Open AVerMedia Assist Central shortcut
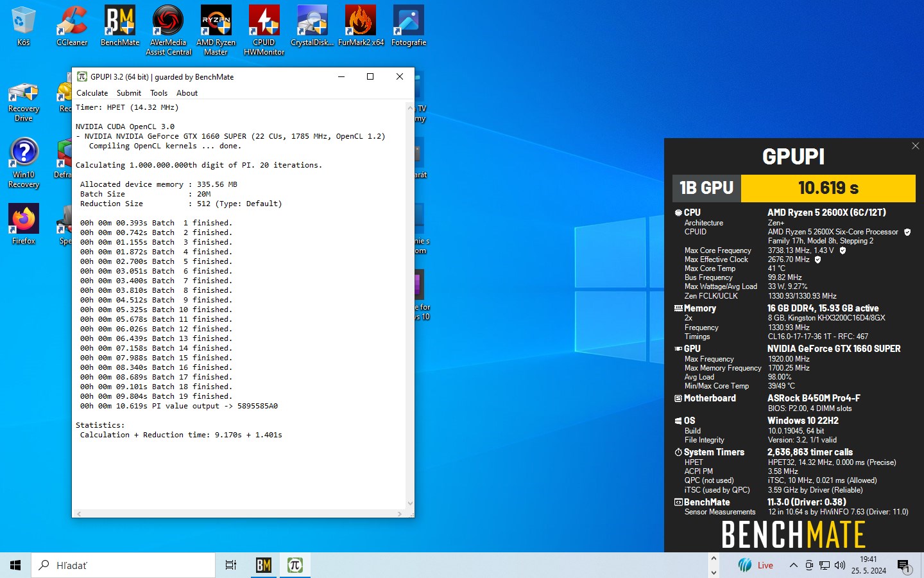 tap(168, 30)
